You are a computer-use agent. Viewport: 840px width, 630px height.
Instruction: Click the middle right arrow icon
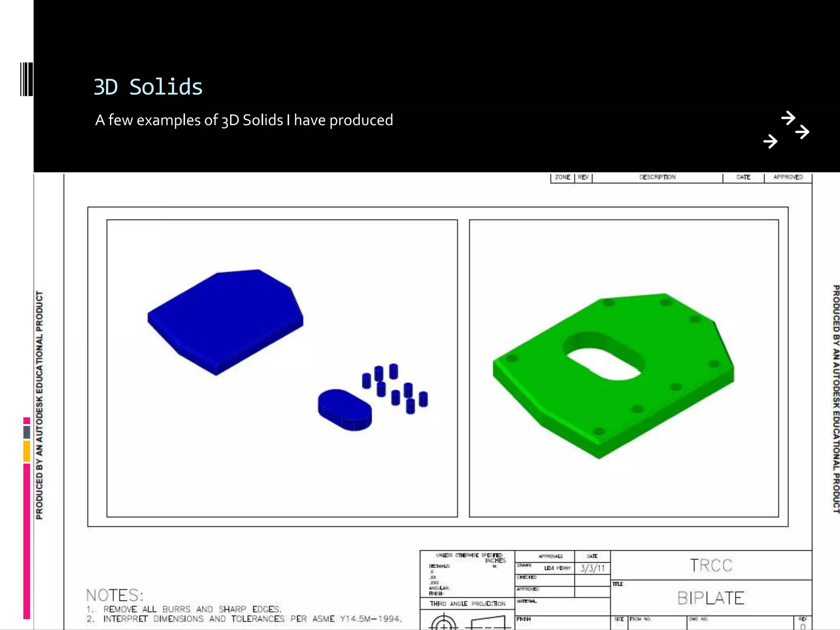[x=802, y=132]
